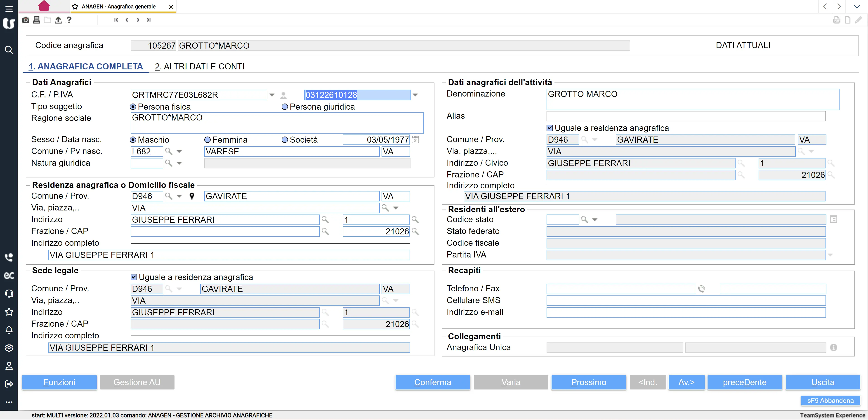This screenshot has height=420, width=868.
Task: Select Persona giuridica radio button
Action: [285, 107]
